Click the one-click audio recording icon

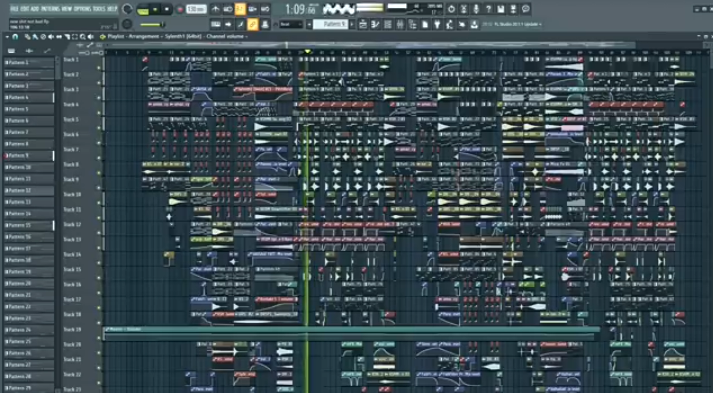click(x=462, y=24)
